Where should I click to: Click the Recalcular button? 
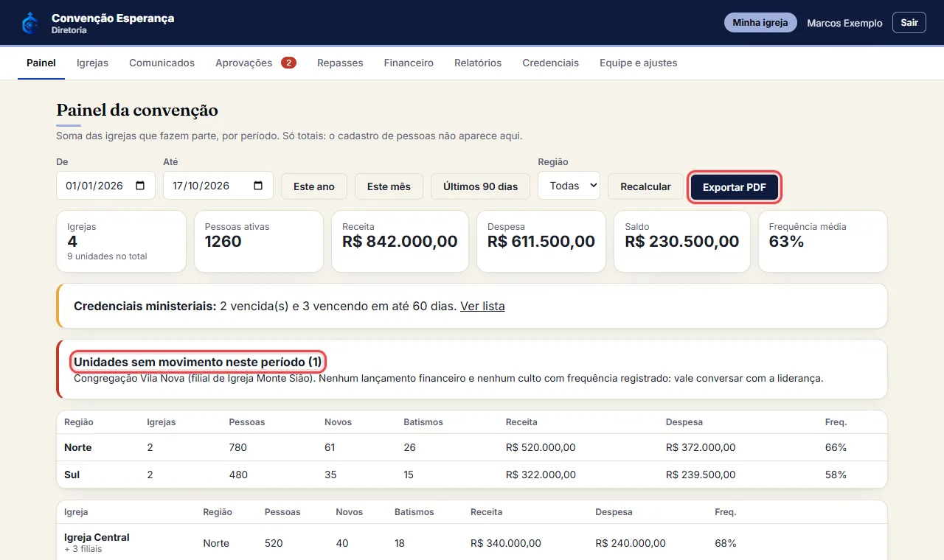click(645, 186)
